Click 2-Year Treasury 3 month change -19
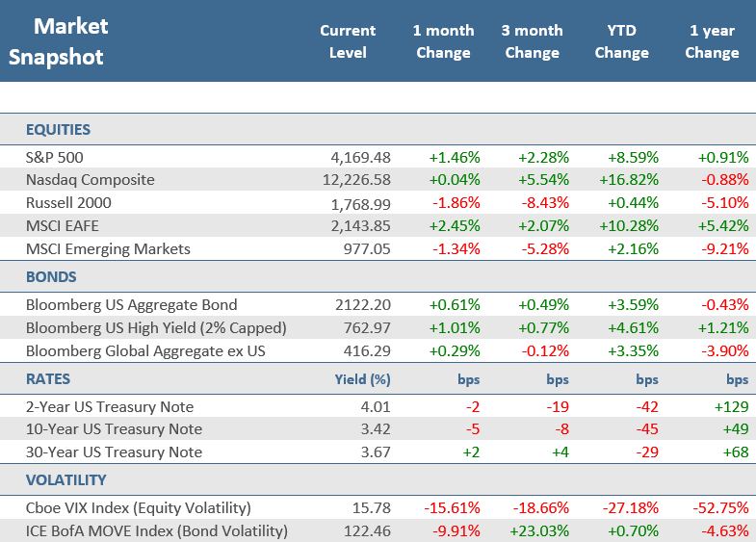The image size is (756, 542). click(x=558, y=407)
